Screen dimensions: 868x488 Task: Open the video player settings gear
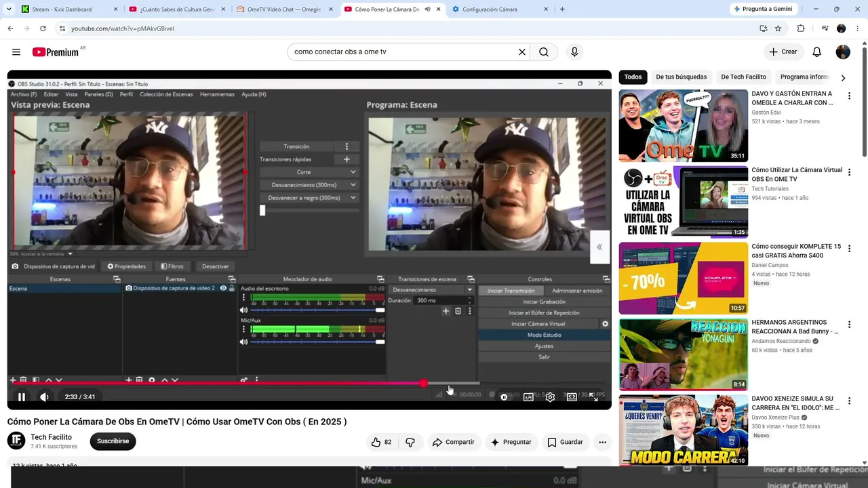[x=550, y=397]
